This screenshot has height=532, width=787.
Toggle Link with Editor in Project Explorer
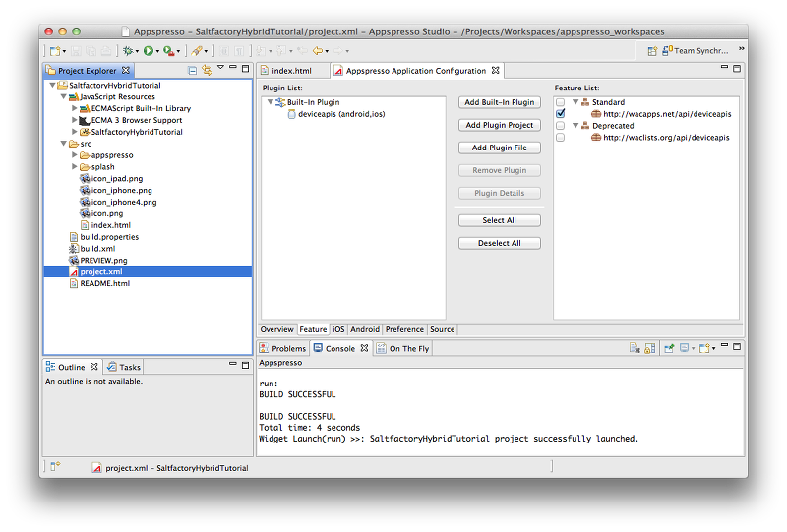(207, 70)
